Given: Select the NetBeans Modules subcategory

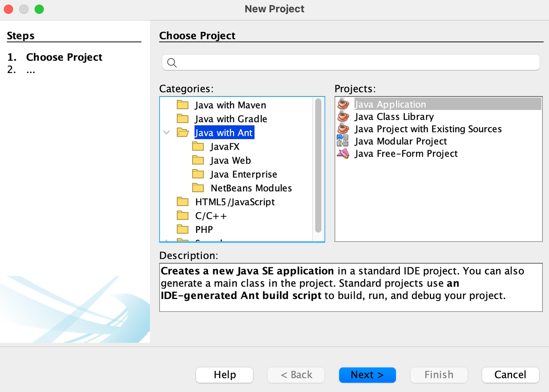Looking at the screenshot, I should (x=251, y=188).
